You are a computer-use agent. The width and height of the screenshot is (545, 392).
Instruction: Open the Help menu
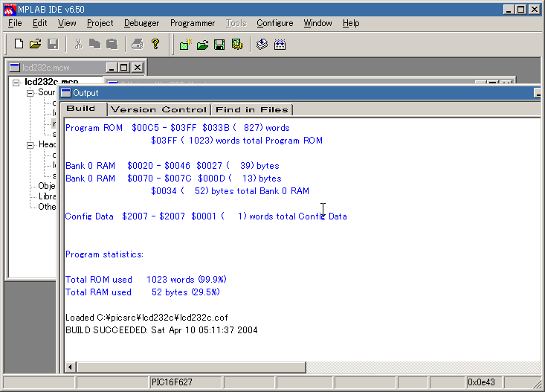click(x=351, y=23)
